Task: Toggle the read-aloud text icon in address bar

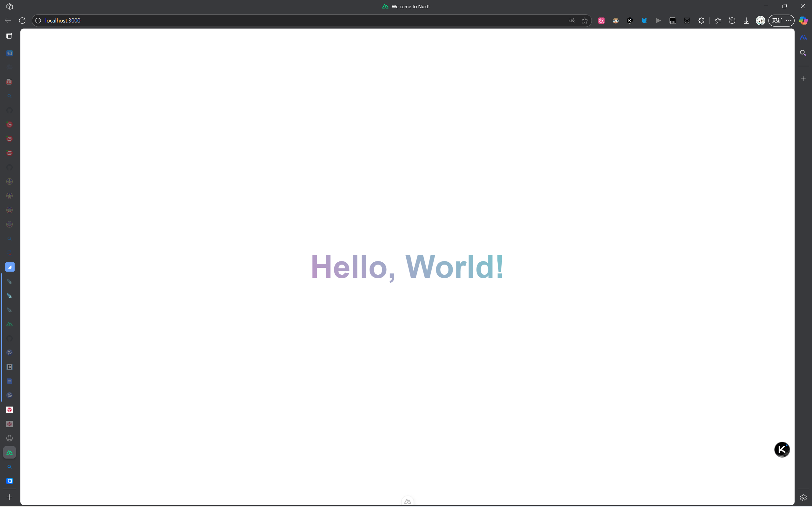Action: (572, 21)
